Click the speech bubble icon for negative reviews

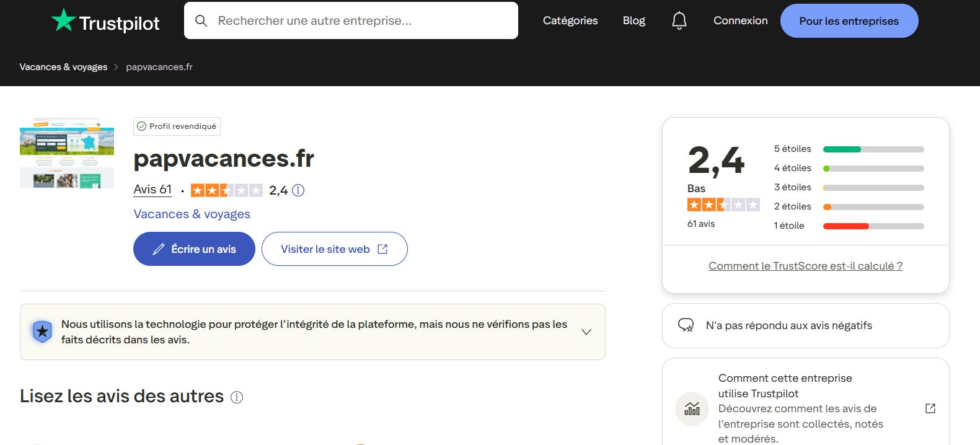tap(686, 325)
